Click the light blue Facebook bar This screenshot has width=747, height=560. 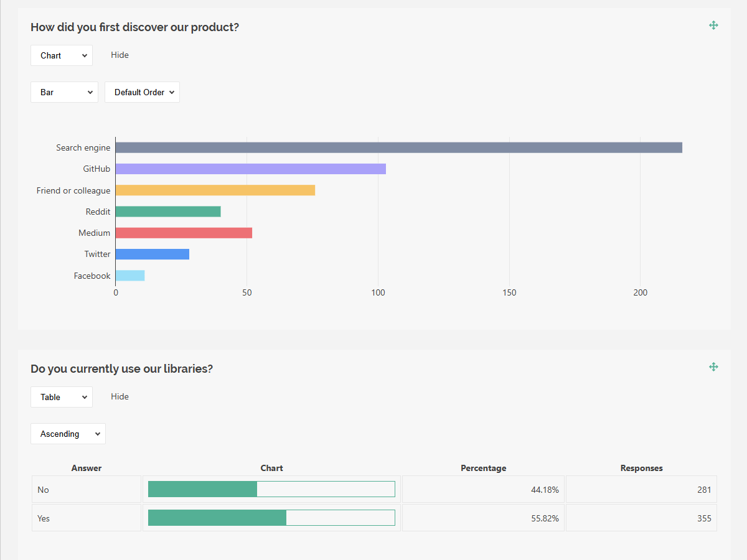point(130,276)
